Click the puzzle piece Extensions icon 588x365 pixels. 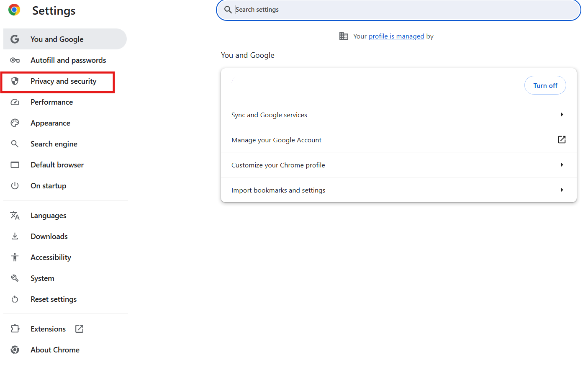pos(15,329)
